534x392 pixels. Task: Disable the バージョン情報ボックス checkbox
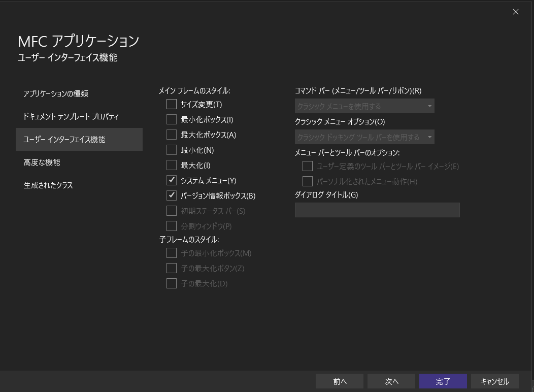172,195
